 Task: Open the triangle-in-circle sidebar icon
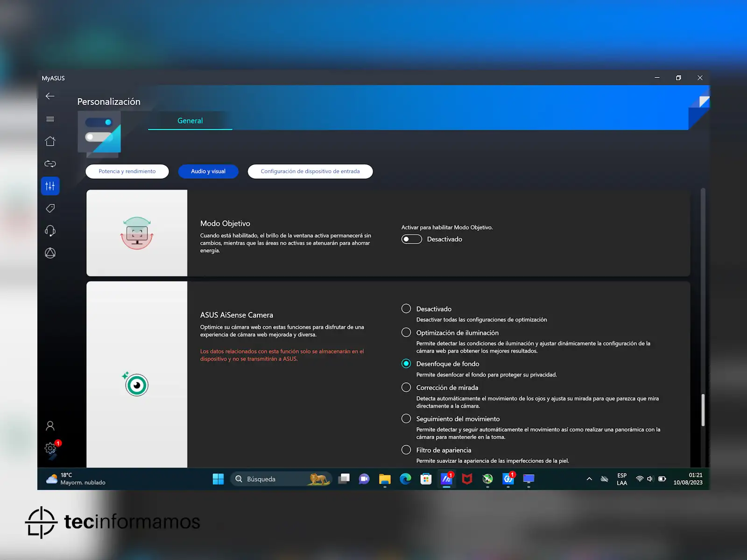pyautogui.click(x=50, y=253)
